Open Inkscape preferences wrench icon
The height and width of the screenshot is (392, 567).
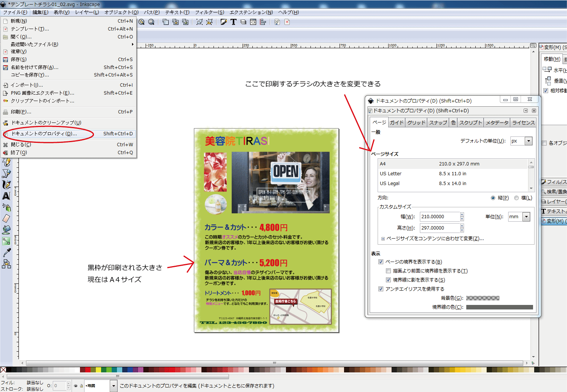[x=277, y=22]
